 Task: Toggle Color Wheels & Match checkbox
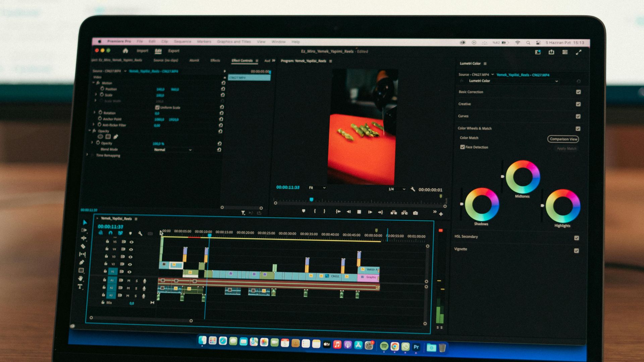tap(578, 129)
